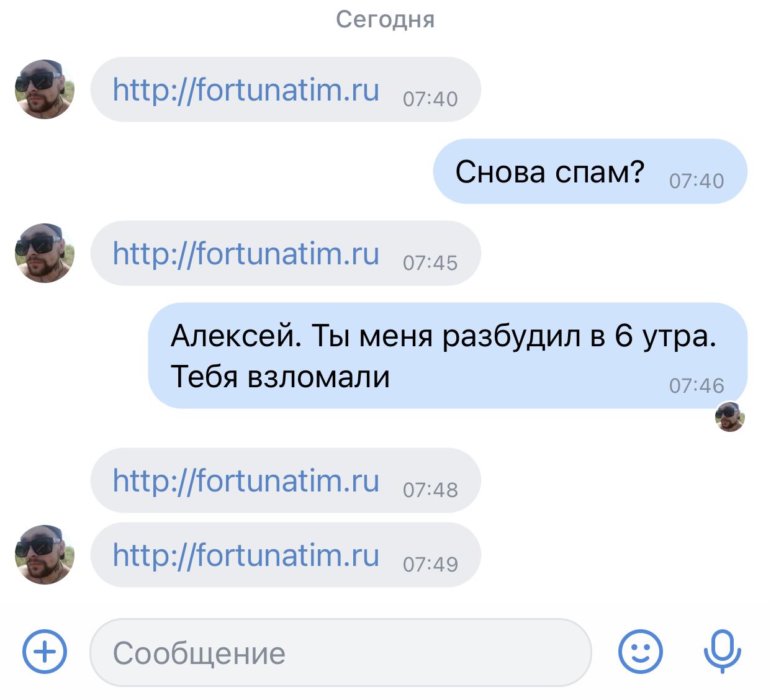This screenshot has height=700, width=771.
Task: Follow the fortunatim.ru link sent at 07:49
Action: tap(246, 555)
